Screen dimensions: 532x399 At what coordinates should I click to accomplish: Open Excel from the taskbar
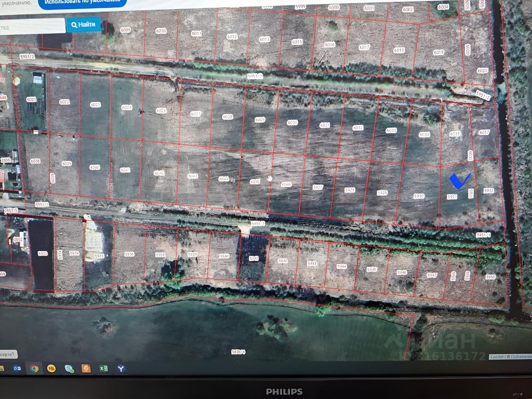click(x=103, y=368)
